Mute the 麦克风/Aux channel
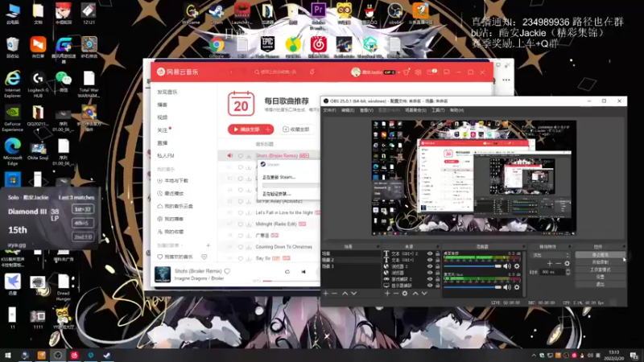 [x=507, y=287]
